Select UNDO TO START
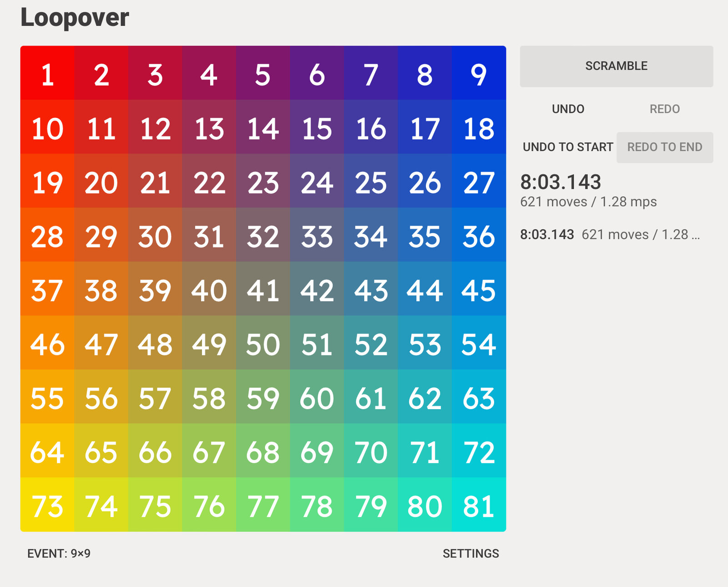The image size is (728, 587). tap(568, 147)
